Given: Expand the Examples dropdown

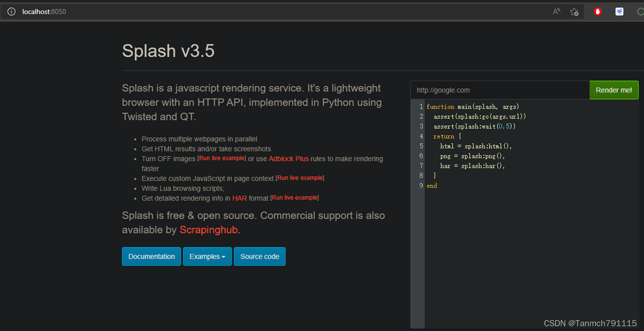Looking at the screenshot, I should [207, 257].
